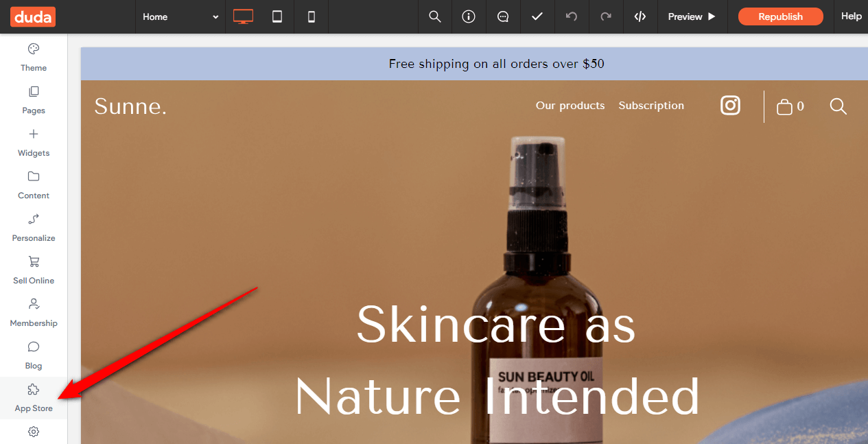This screenshot has width=868, height=444.
Task: Select the Skincare as Nature Intended headline
Action: coord(497,360)
